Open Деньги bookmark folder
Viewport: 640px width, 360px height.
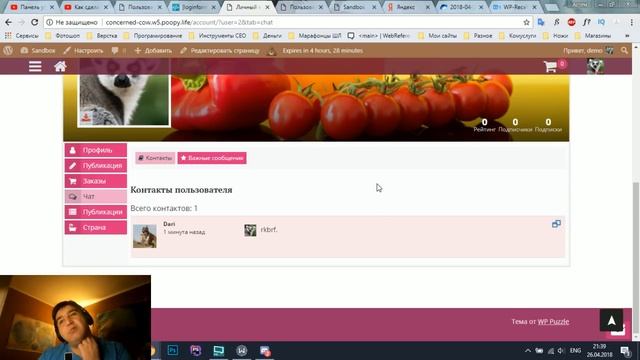(x=267, y=36)
